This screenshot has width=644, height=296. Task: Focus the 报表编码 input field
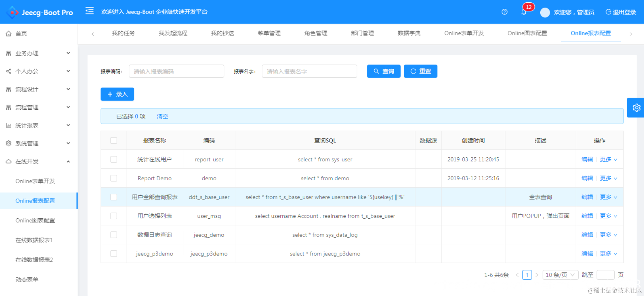tap(177, 71)
